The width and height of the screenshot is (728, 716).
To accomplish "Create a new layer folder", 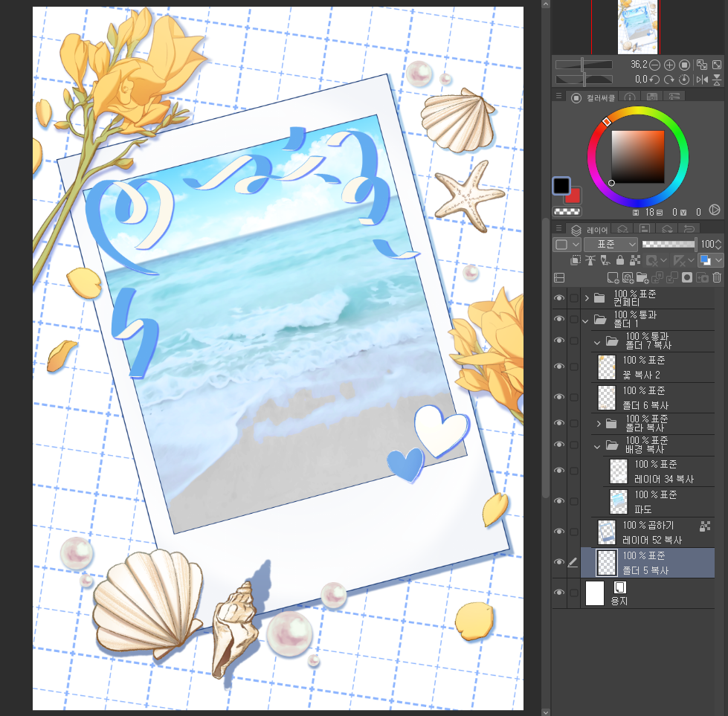I will [642, 277].
